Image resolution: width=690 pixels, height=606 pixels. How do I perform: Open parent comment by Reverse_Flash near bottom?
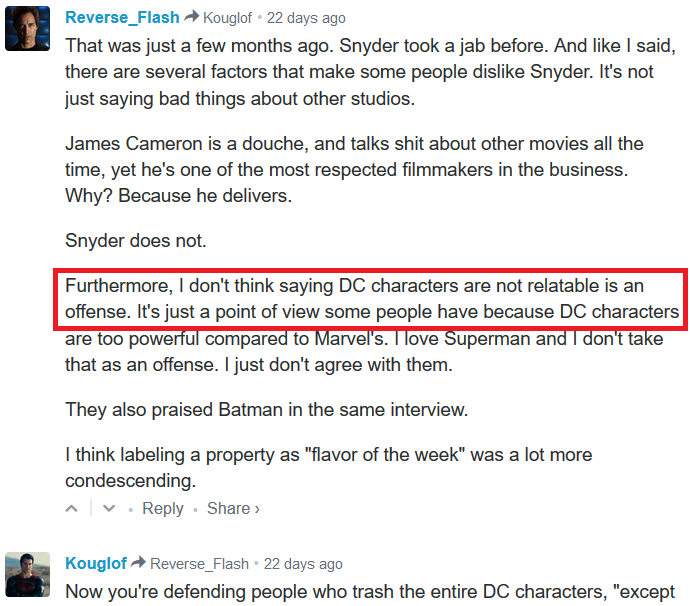[199, 564]
